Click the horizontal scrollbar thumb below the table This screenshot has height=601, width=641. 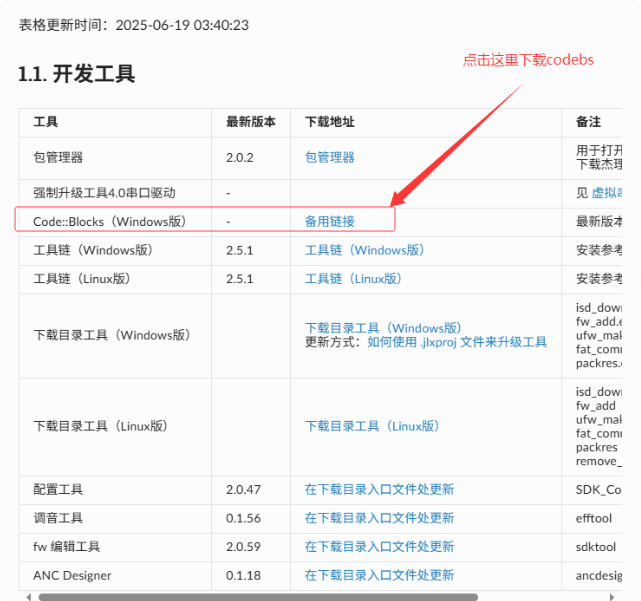point(258,597)
